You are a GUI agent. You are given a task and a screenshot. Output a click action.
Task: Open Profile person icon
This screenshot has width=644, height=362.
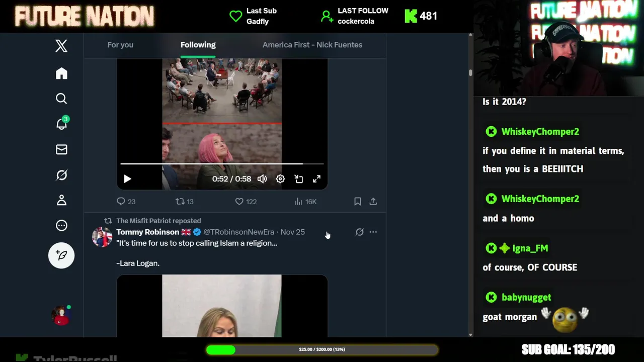coord(61,200)
